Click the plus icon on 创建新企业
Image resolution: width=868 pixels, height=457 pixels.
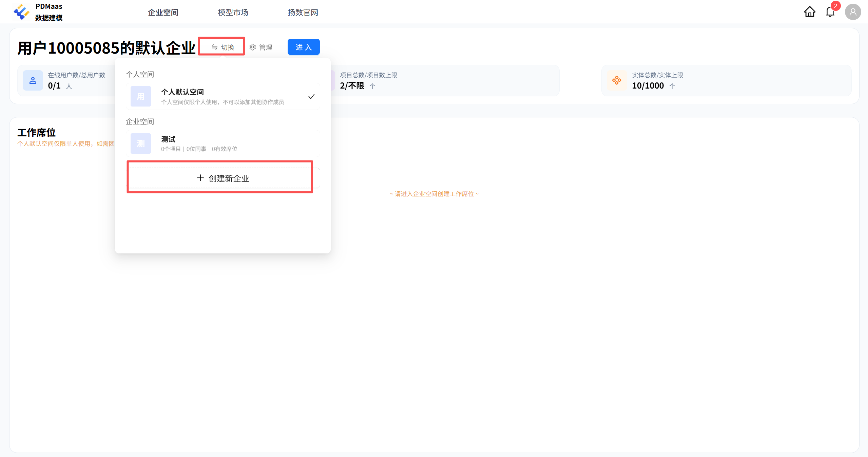point(200,178)
